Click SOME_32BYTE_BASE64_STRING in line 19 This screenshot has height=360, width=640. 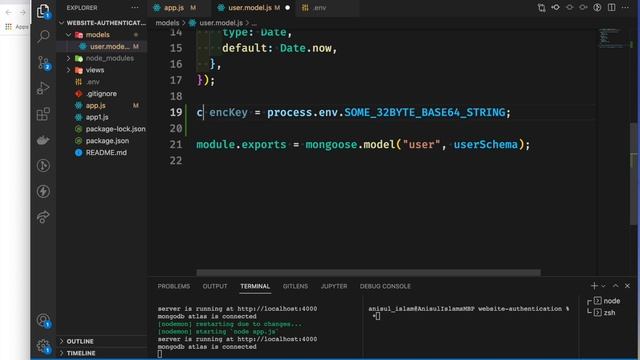point(424,112)
